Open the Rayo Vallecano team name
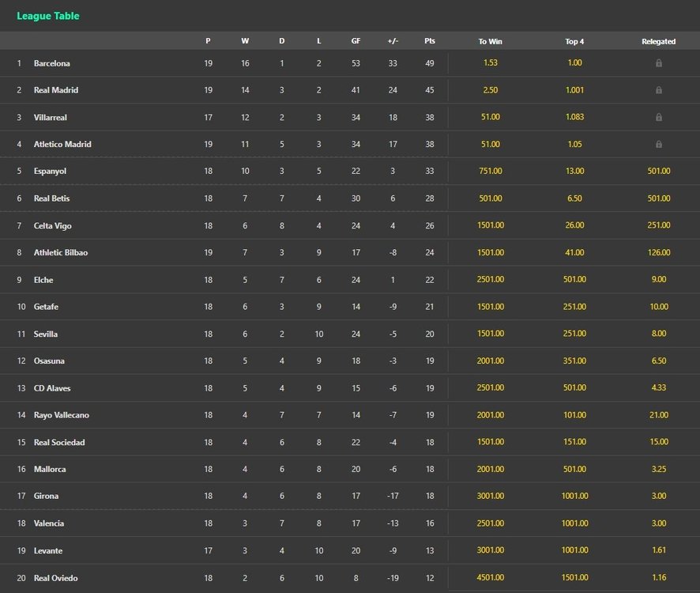This screenshot has height=593, width=700. [x=61, y=415]
